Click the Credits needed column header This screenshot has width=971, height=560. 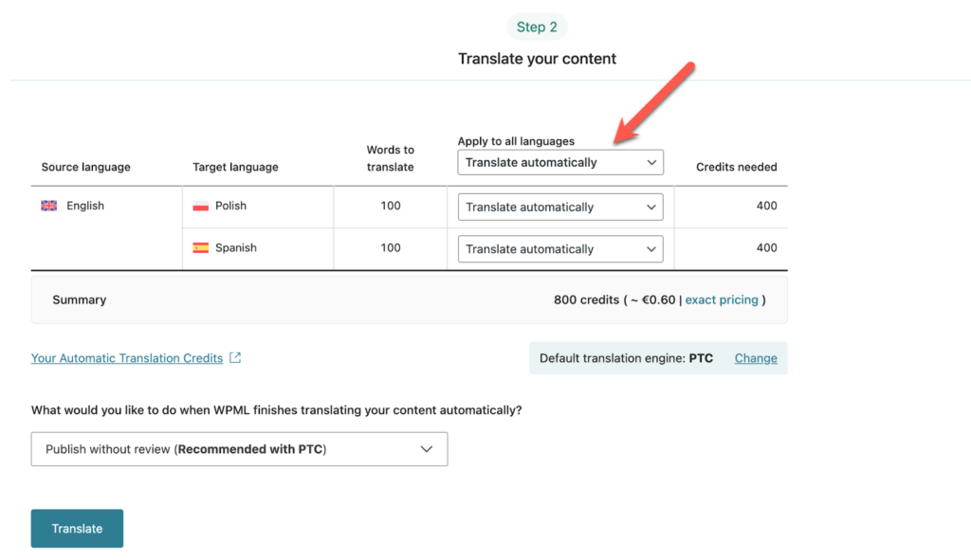point(736,167)
